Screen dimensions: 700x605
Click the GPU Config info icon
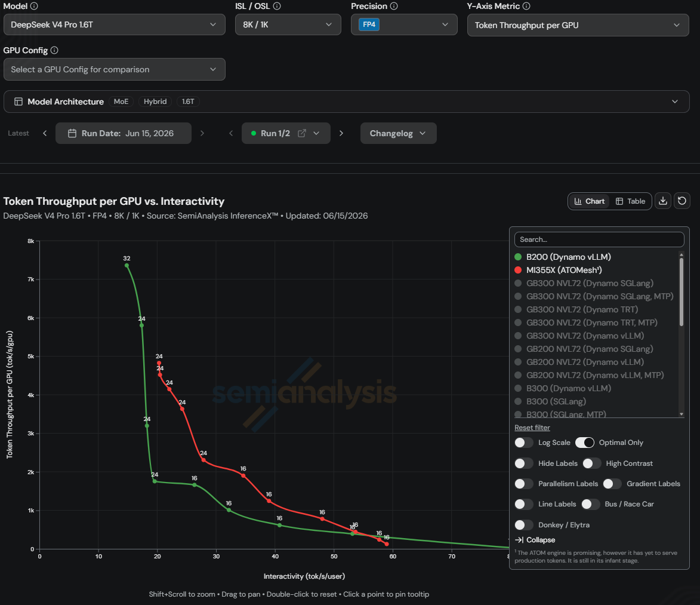pos(54,51)
